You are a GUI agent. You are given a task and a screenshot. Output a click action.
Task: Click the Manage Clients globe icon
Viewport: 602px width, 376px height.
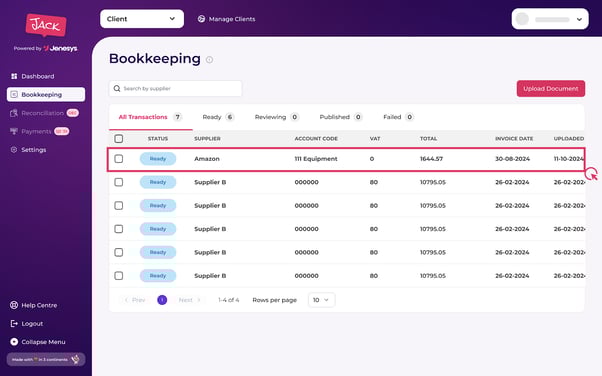click(x=201, y=19)
